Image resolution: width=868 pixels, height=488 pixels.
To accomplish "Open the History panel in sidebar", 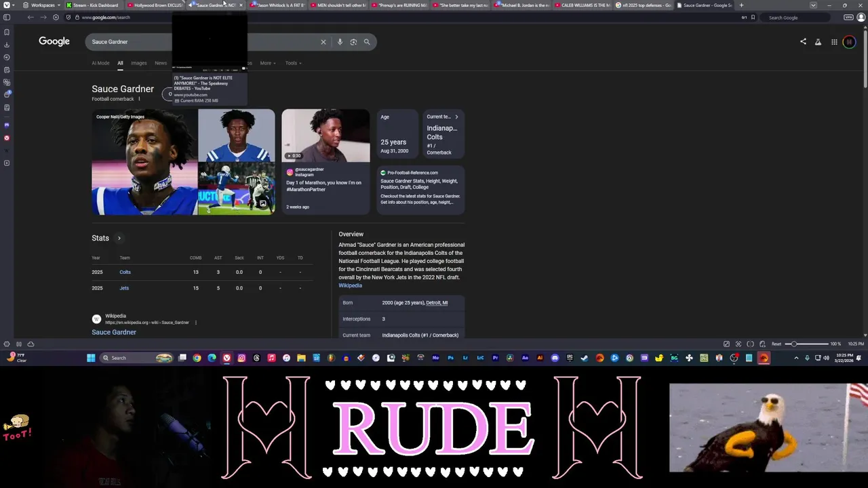I will pyautogui.click(x=7, y=58).
